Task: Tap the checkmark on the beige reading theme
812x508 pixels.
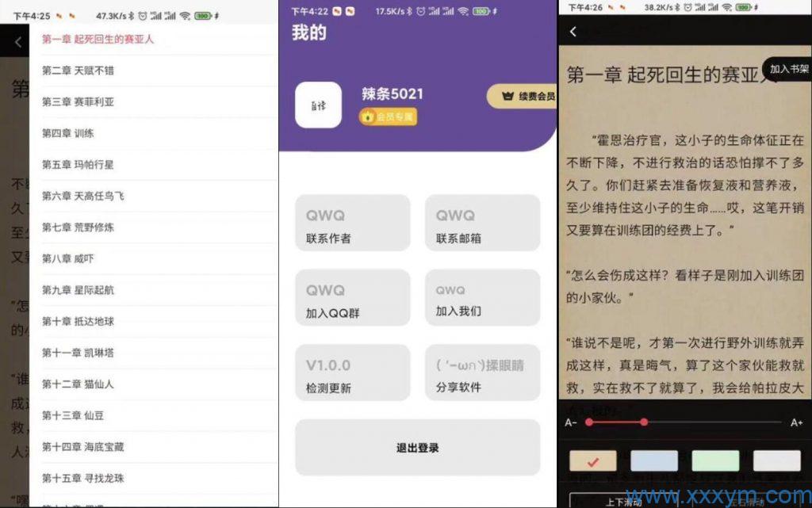Action: 593,461
